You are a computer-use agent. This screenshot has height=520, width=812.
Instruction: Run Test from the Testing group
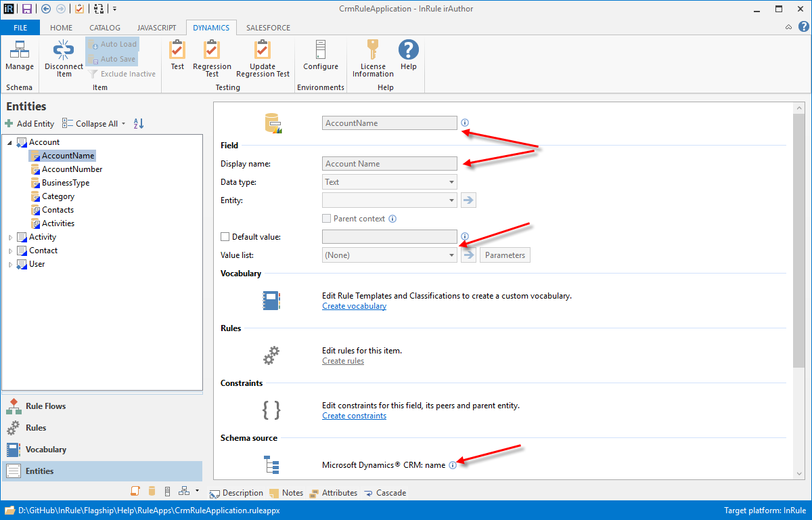(177, 56)
